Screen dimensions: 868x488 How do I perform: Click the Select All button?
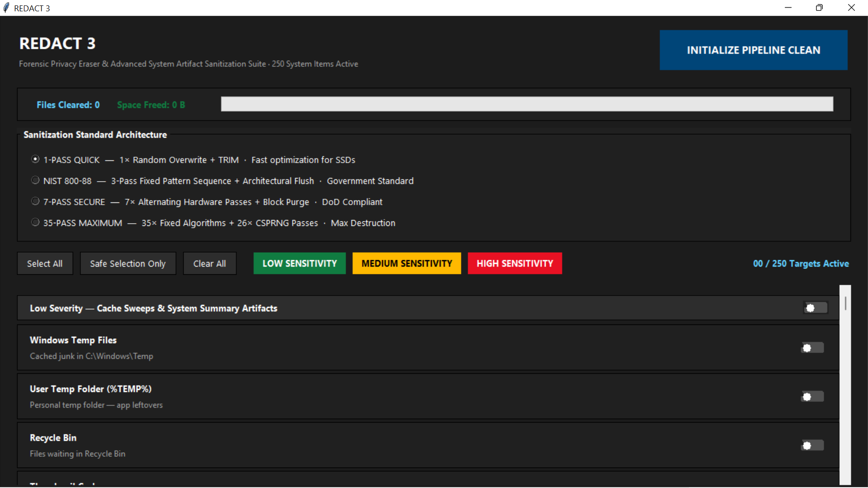click(x=45, y=263)
